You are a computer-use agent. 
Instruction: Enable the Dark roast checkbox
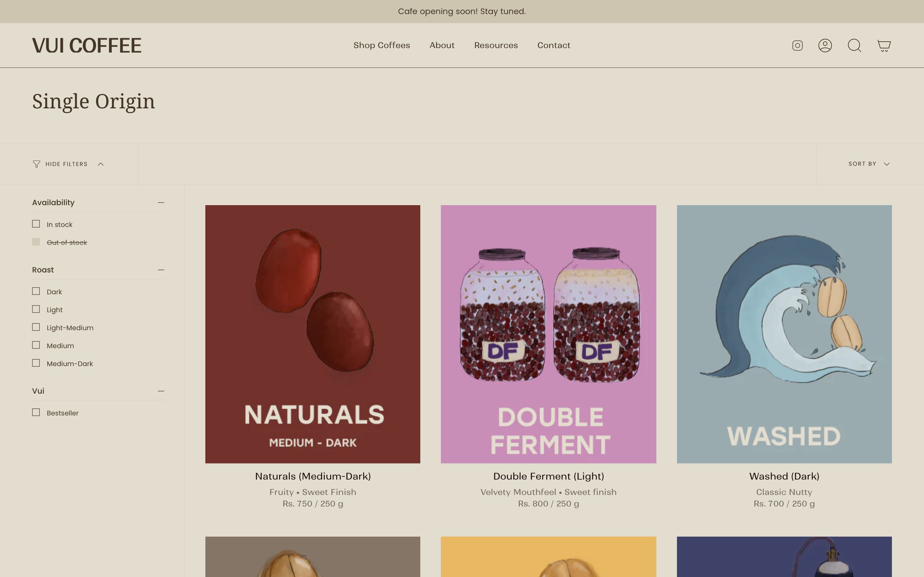(x=36, y=291)
